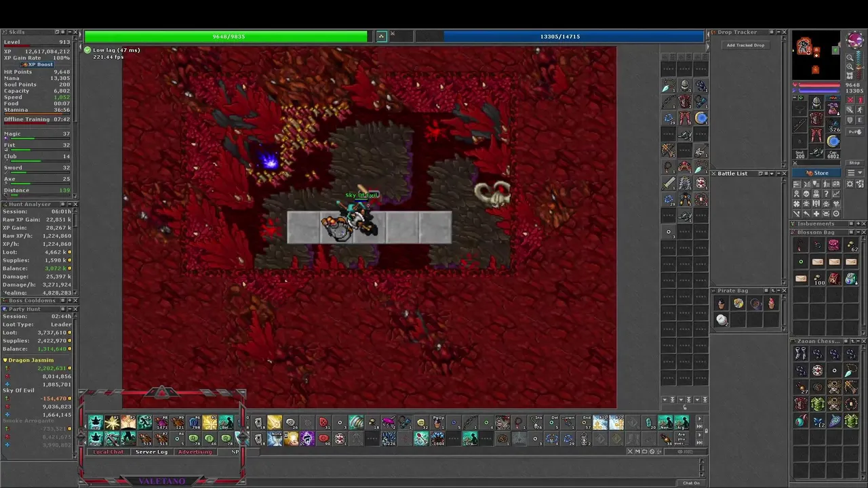Click the red health bar under minimap
This screenshot has height=488, width=868.
coord(819,85)
